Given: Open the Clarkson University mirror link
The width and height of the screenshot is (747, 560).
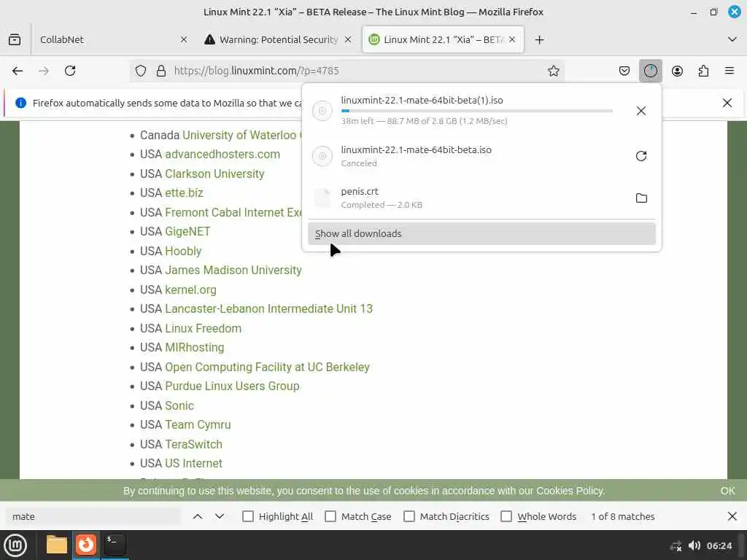Looking at the screenshot, I should (214, 174).
